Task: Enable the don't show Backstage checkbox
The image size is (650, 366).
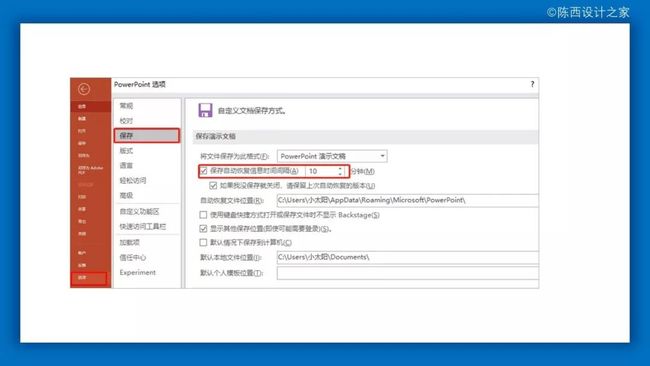Action: pos(203,215)
